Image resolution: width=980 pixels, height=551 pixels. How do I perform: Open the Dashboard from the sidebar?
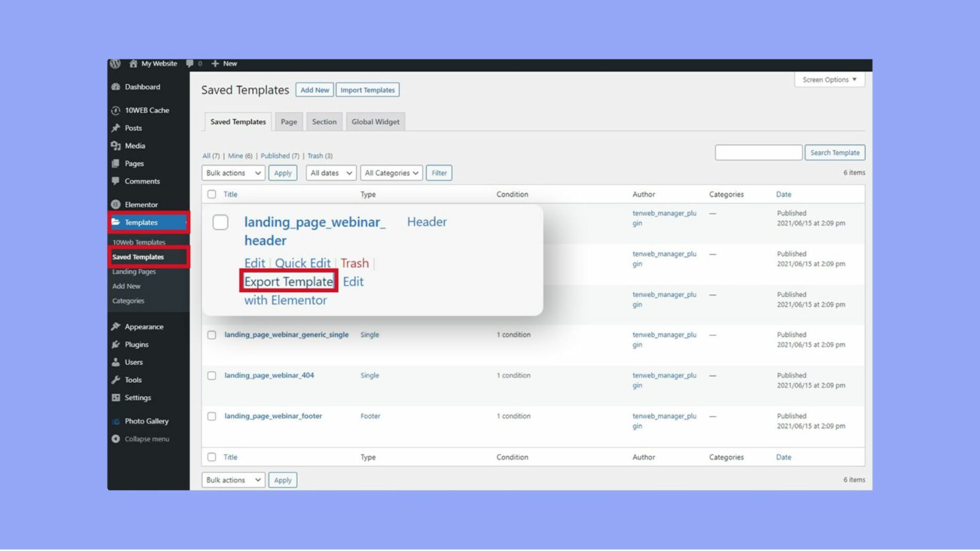point(117,86)
